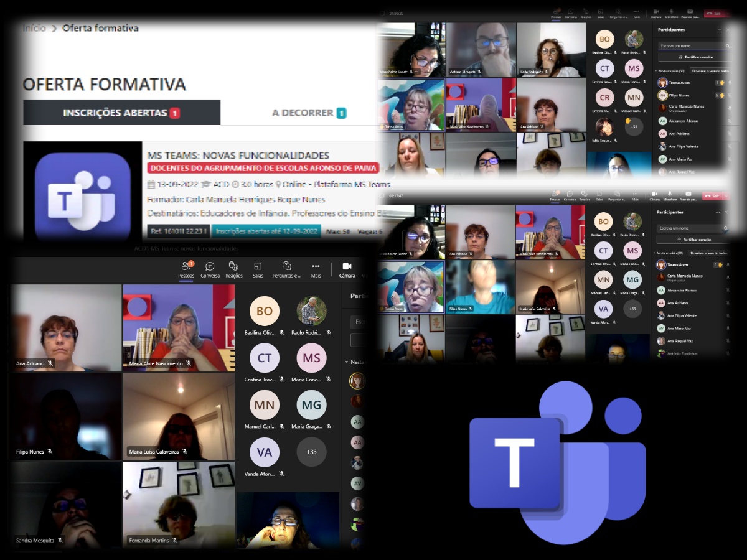The height and width of the screenshot is (560, 747).
Task: Open the Mais menu in the large Teams window
Action: click(x=316, y=269)
